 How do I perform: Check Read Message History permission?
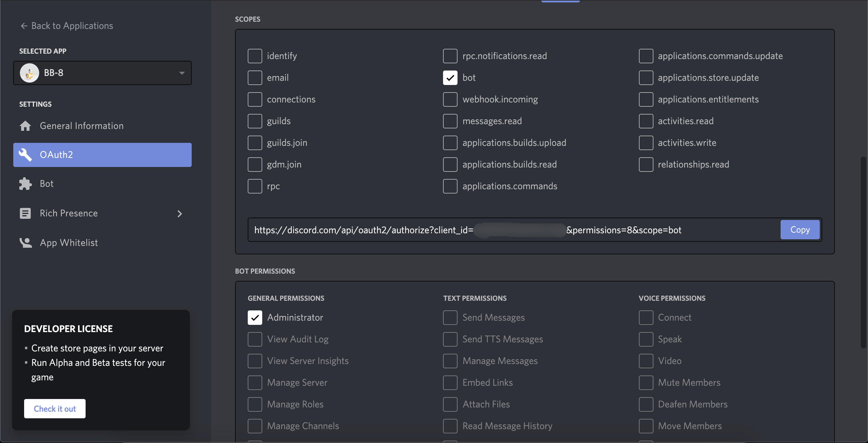pyautogui.click(x=450, y=426)
